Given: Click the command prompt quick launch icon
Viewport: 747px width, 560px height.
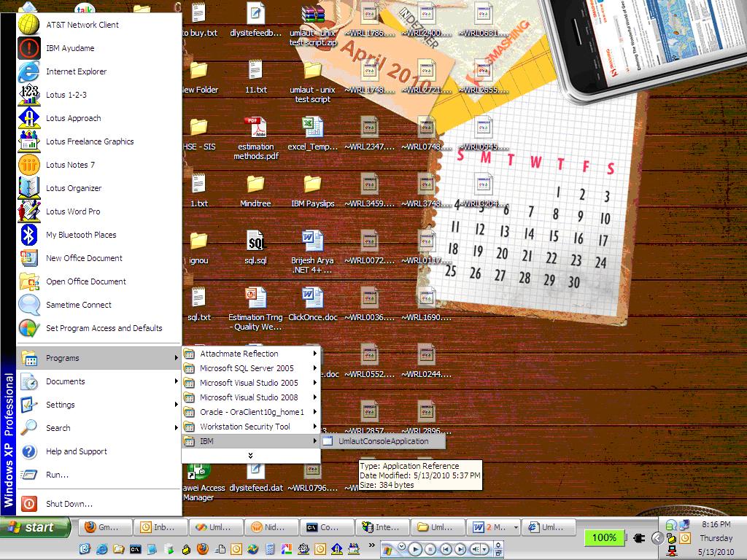Looking at the screenshot, I should pos(135,549).
